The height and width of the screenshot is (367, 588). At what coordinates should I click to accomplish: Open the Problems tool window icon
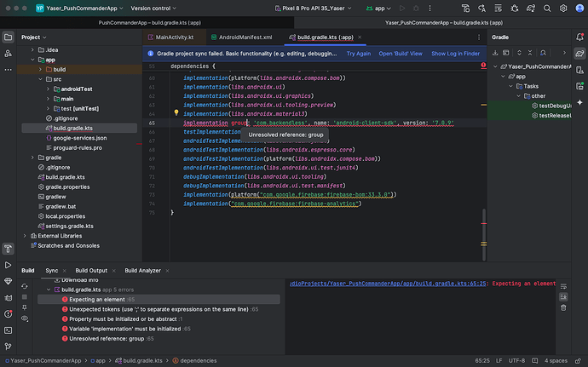(8, 313)
